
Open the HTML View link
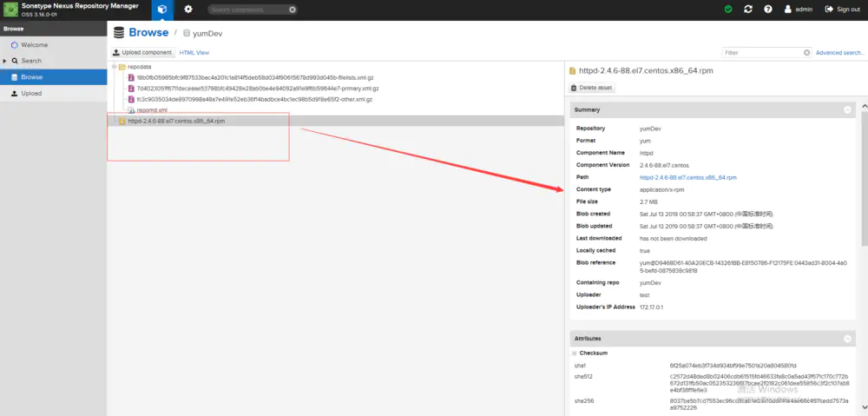[194, 53]
